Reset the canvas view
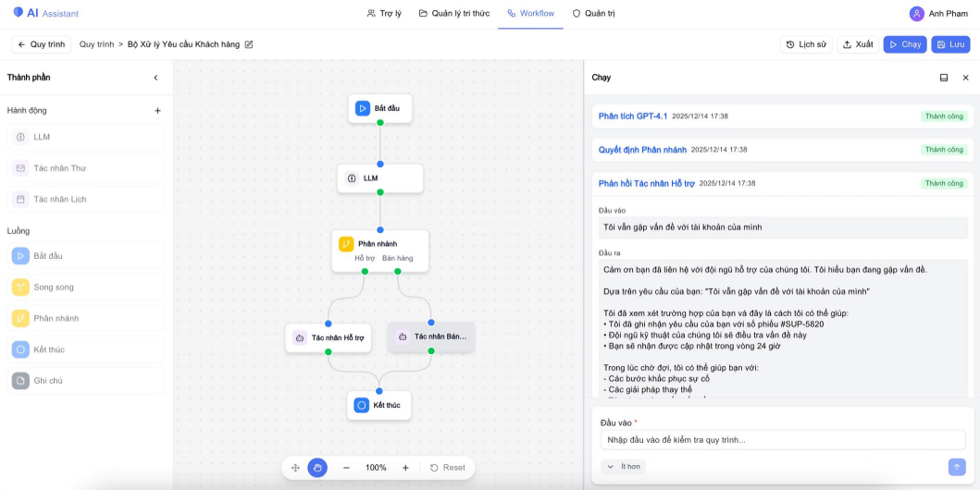Image resolution: width=980 pixels, height=490 pixels. pyautogui.click(x=448, y=468)
